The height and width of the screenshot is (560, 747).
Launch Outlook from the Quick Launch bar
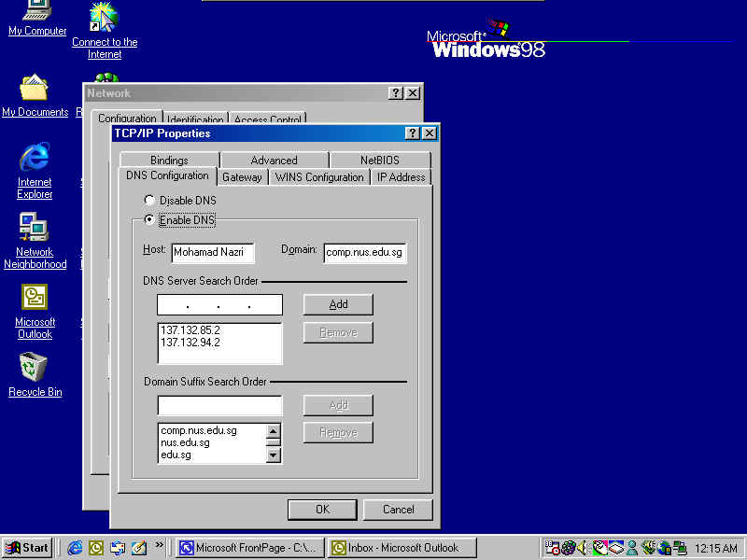point(96,548)
